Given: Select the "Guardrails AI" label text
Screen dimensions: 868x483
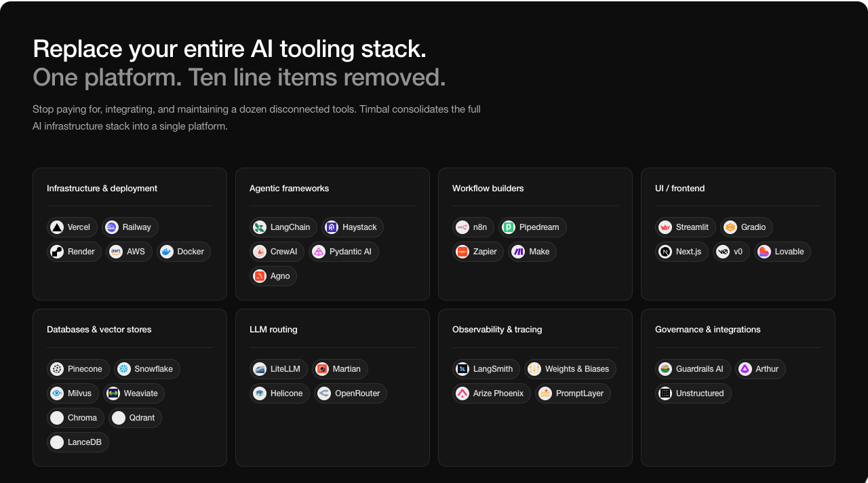Looking at the screenshot, I should pyautogui.click(x=700, y=369).
